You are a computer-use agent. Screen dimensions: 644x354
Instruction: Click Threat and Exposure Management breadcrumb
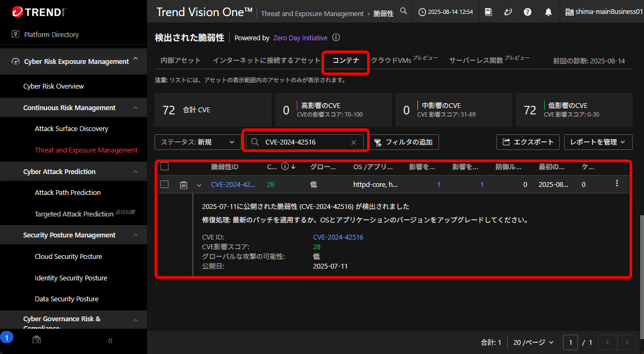tap(312, 14)
